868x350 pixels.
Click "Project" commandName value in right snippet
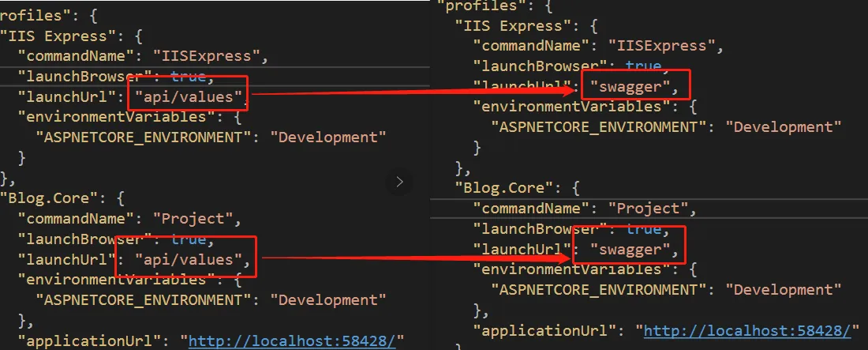pos(648,209)
